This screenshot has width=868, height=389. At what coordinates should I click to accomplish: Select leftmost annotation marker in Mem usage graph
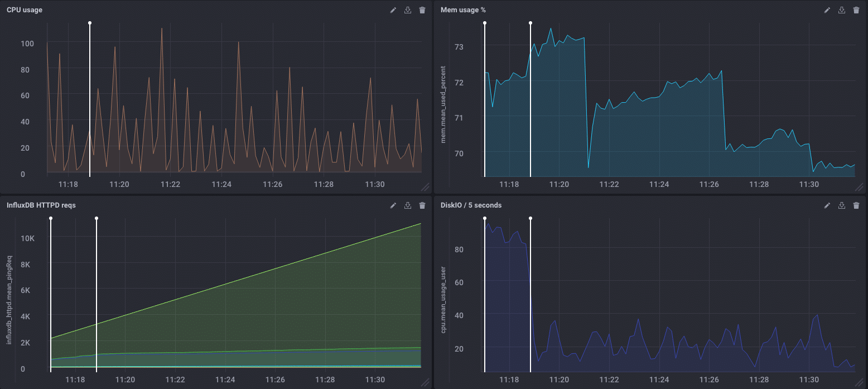[x=485, y=23]
